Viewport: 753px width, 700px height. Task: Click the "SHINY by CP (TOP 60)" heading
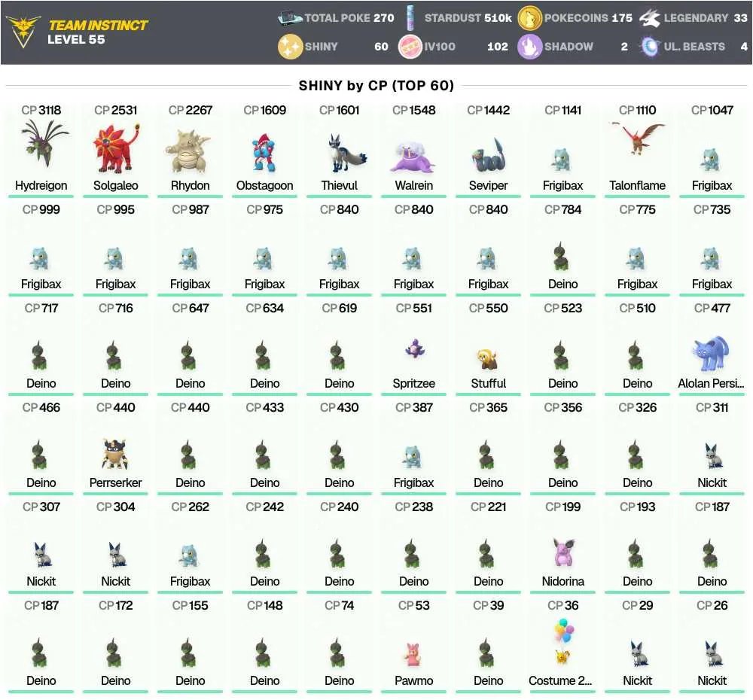[376, 86]
